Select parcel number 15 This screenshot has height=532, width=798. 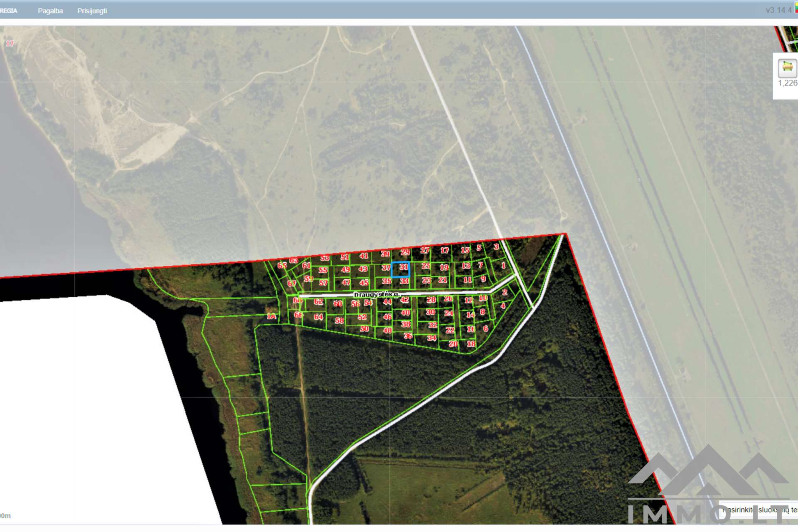point(465,251)
